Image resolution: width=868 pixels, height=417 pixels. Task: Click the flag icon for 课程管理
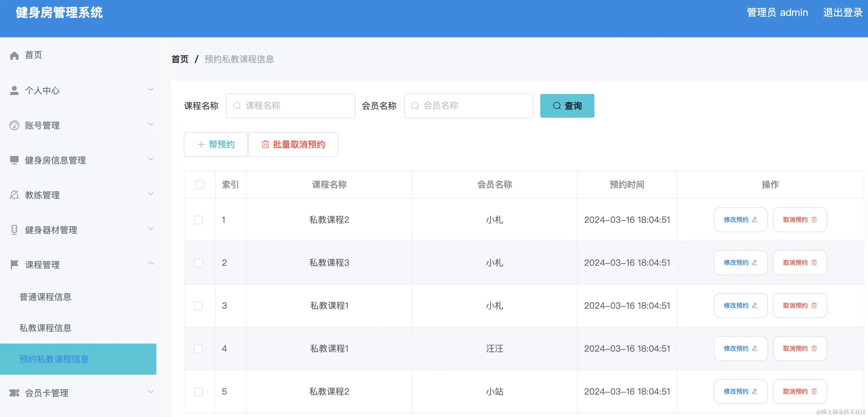(14, 265)
